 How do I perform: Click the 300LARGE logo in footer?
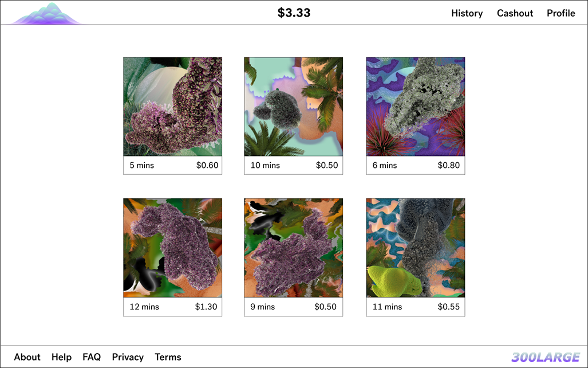coord(545,357)
